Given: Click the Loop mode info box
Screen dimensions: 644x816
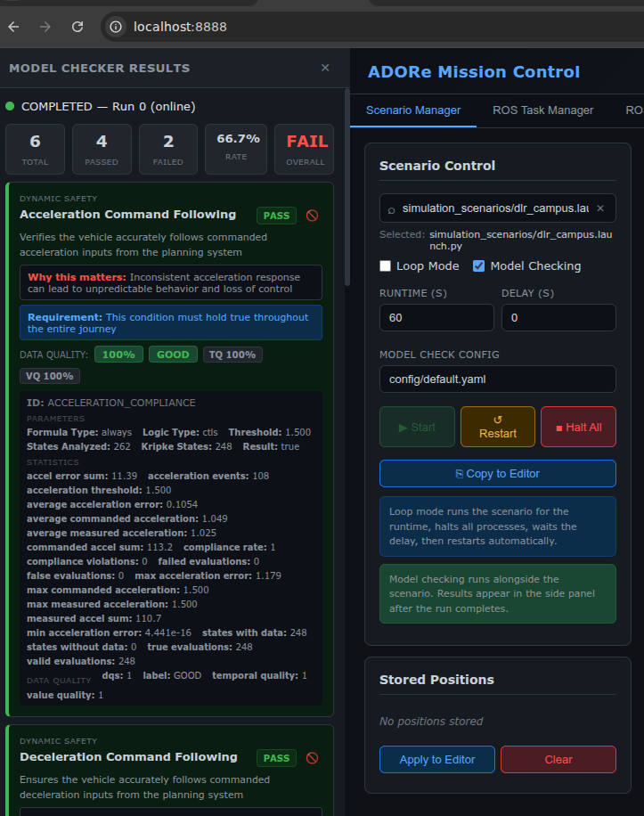Looking at the screenshot, I should [x=498, y=526].
